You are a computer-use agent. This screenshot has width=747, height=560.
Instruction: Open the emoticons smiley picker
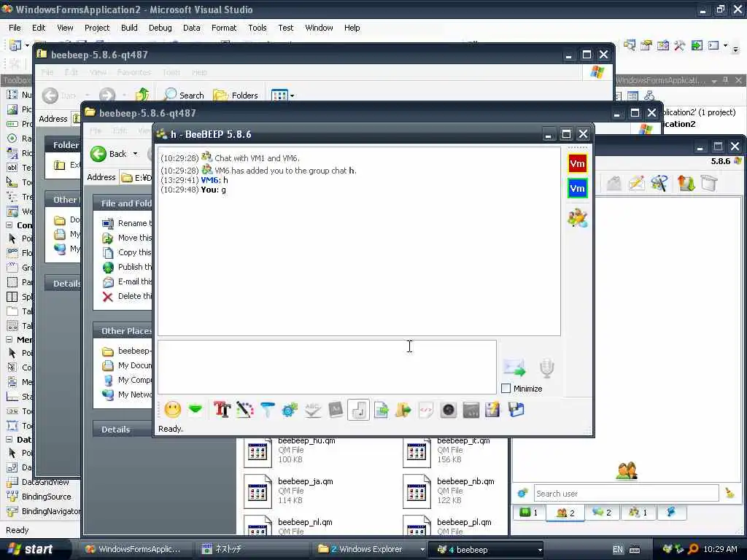[173, 410]
